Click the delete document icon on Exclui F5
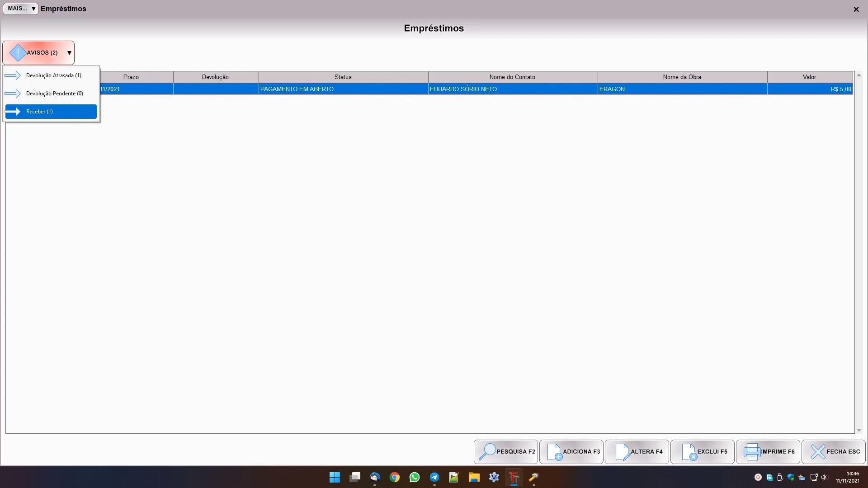868x488 pixels. click(x=689, y=451)
